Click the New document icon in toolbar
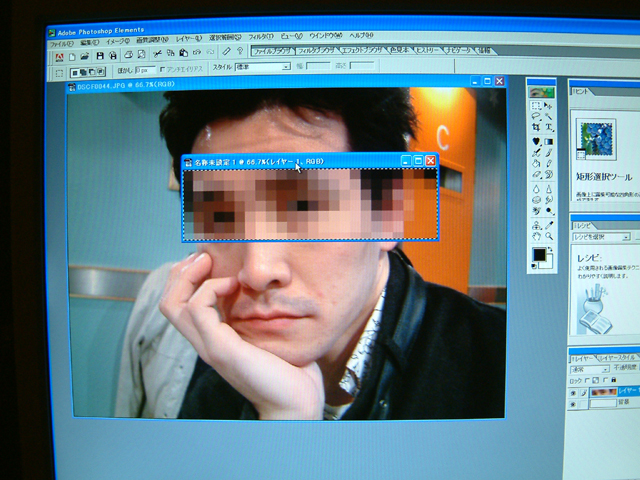Viewport: 640px width, 480px height. coord(72,57)
